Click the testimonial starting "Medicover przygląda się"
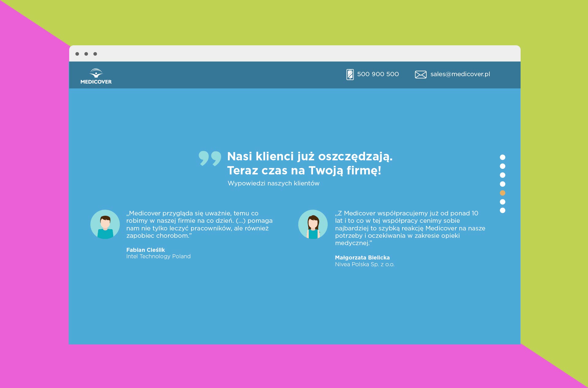588x388 pixels. 199,224
